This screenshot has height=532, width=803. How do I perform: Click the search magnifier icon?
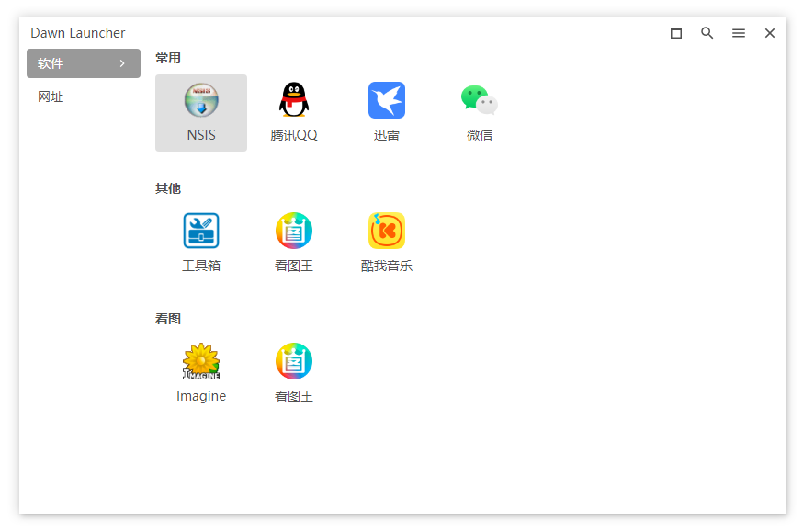(x=707, y=33)
